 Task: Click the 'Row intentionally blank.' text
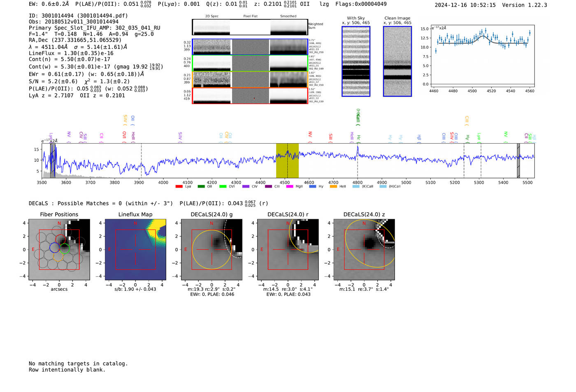tap(67, 370)
